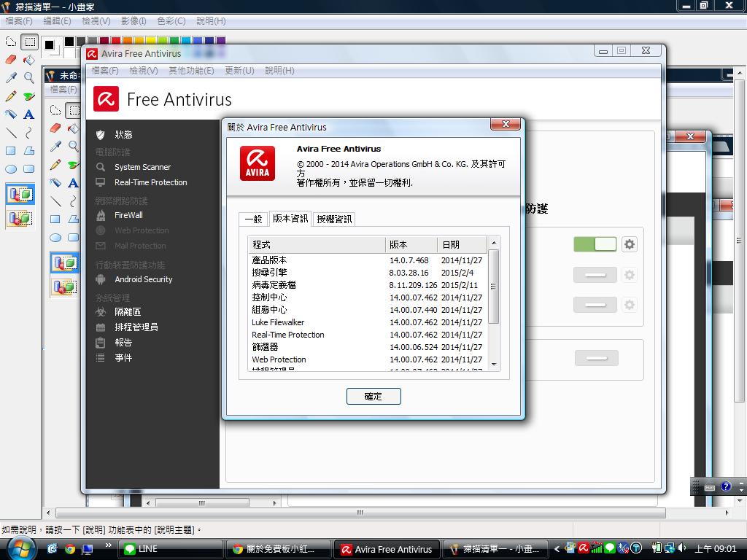This screenshot has width=747, height=560.
Task: Open 排程管理員 scheduler in sidebar
Action: click(136, 327)
